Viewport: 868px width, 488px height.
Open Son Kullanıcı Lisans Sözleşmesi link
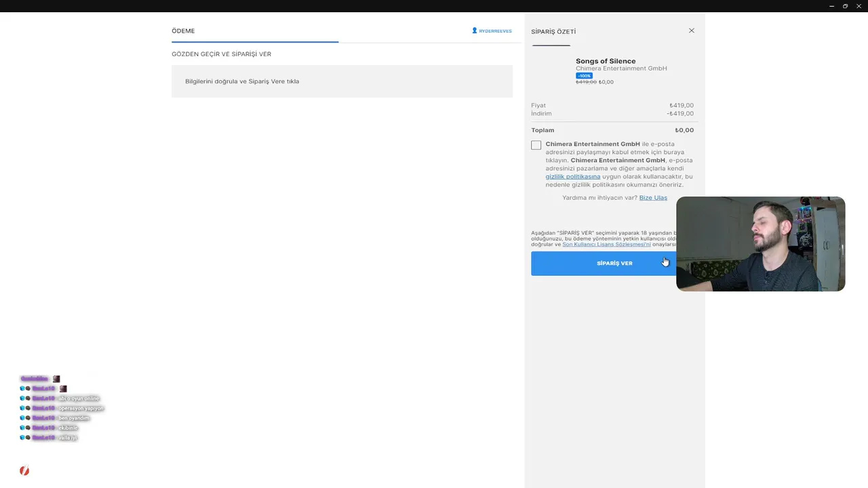tap(606, 244)
